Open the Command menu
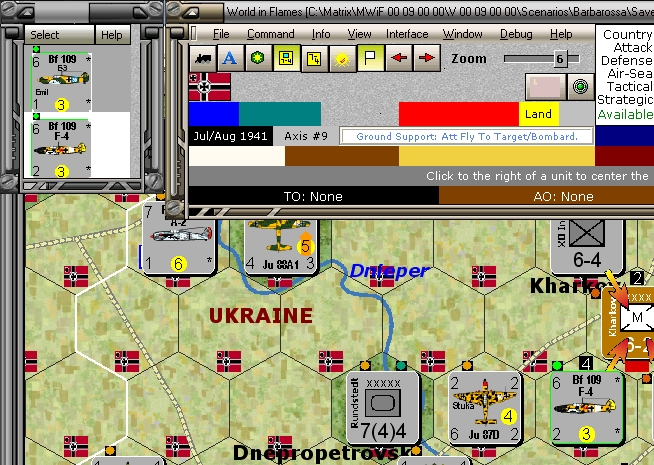Image resolution: width=654 pixels, height=465 pixels. [271, 34]
